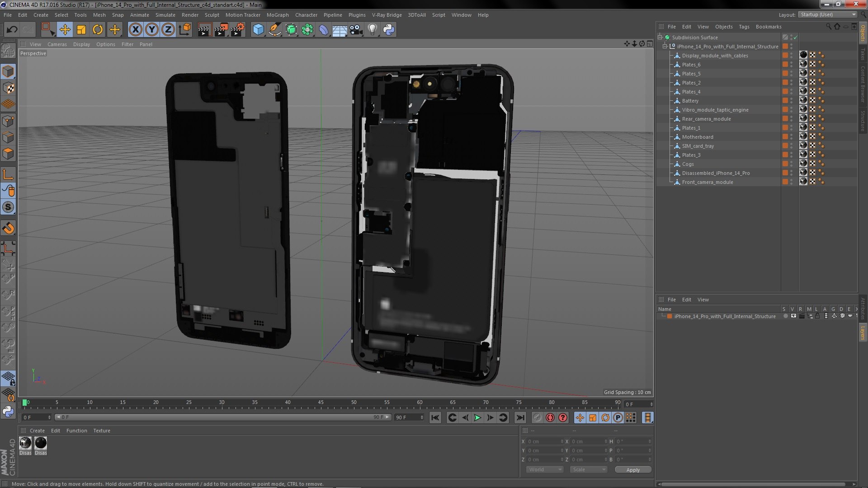The image size is (868, 488).
Task: Open Edit Render Settings icon
Action: pos(237,30)
